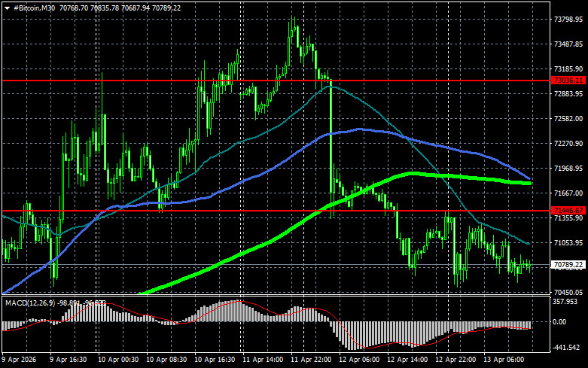
Task: Open the chart menu triangle beside #Bitcoin
Action: pos(7,8)
